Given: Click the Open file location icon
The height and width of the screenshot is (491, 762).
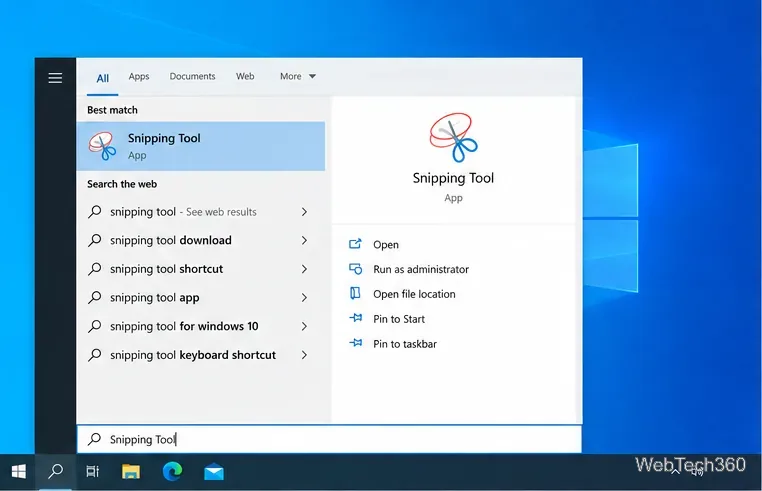Looking at the screenshot, I should coord(355,293).
